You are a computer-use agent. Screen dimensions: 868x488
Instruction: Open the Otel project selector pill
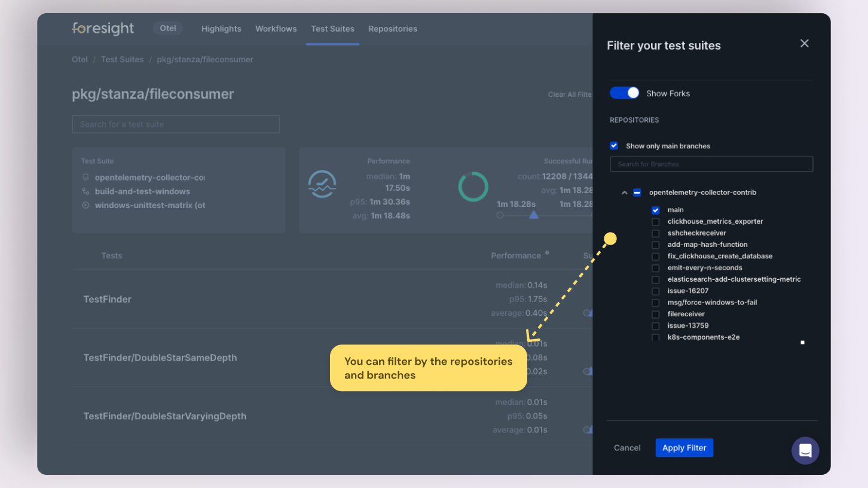tap(168, 28)
